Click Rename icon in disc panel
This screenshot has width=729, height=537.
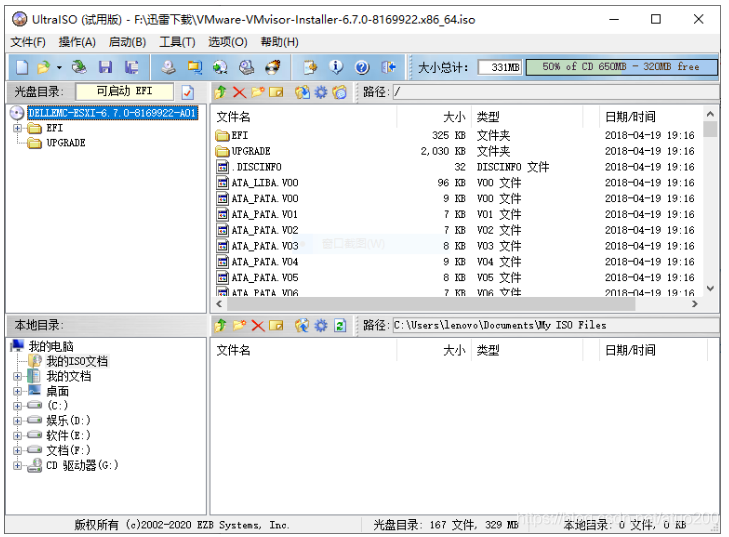(x=276, y=92)
